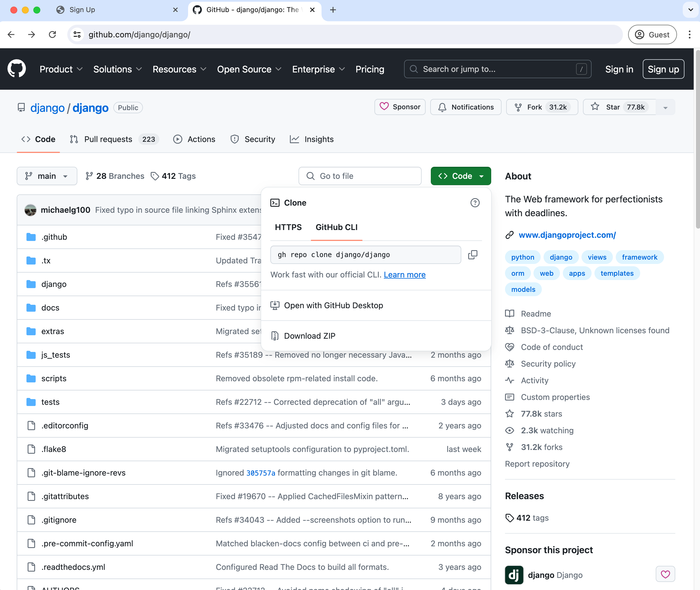Open the docs folder

point(50,308)
